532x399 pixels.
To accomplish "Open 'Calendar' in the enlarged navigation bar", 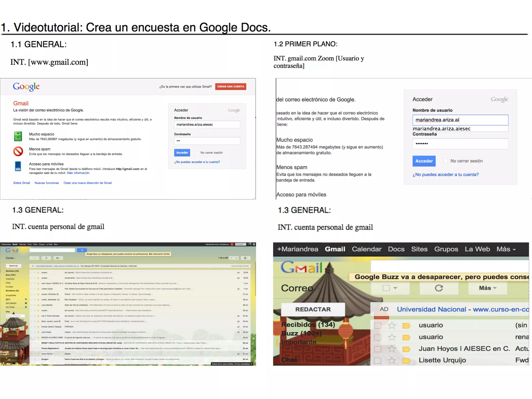I will [x=367, y=249].
